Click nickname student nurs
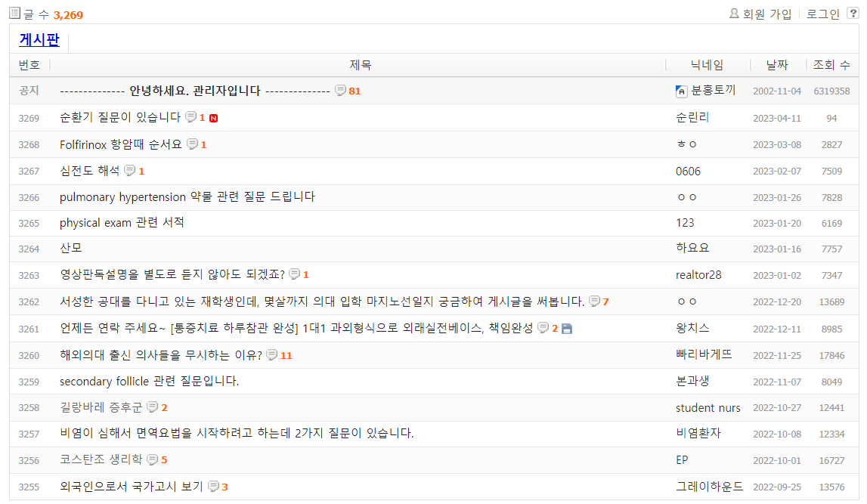The height and width of the screenshot is (504, 867). 708,408
